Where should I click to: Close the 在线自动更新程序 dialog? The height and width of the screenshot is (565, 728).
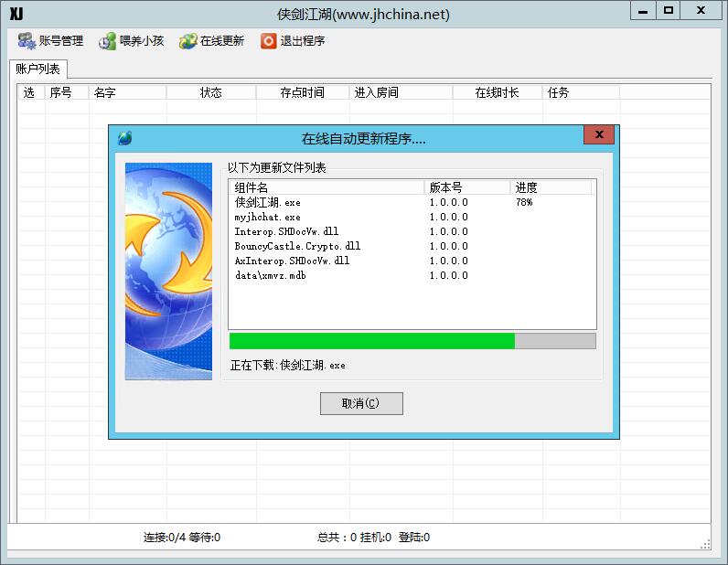click(599, 134)
